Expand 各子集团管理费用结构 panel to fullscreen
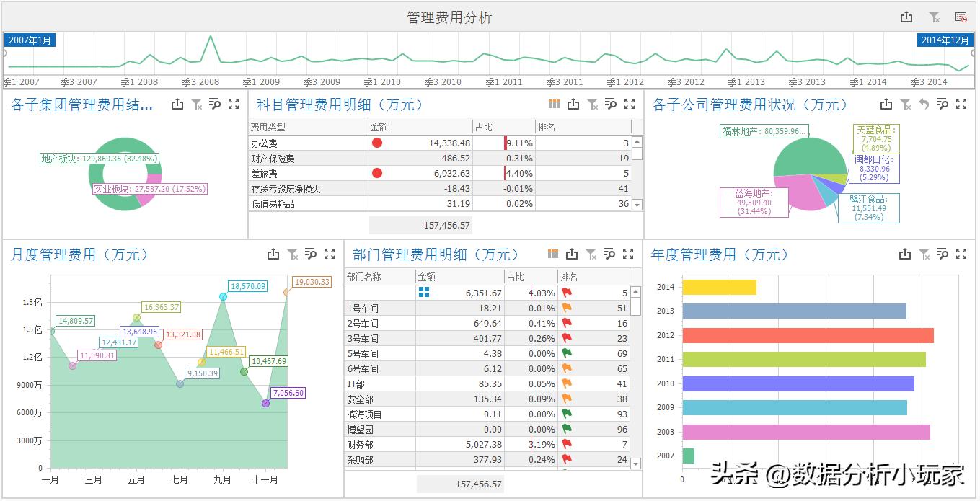 tap(233, 104)
